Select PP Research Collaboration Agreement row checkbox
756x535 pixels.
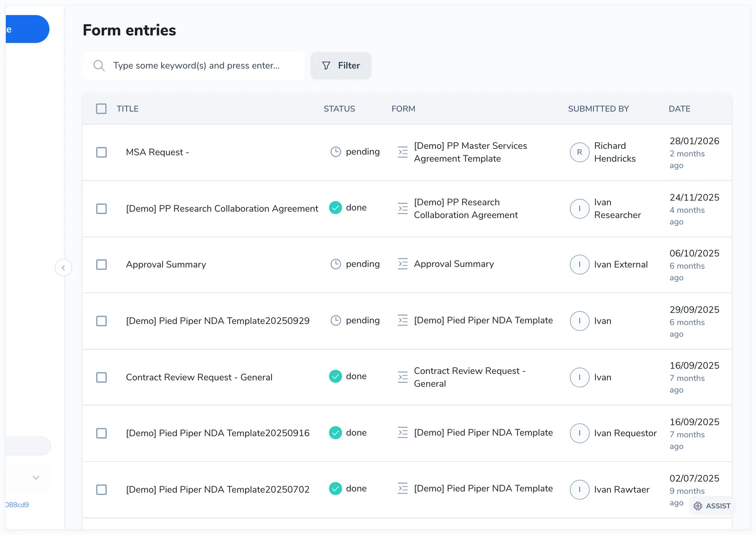[x=102, y=208]
